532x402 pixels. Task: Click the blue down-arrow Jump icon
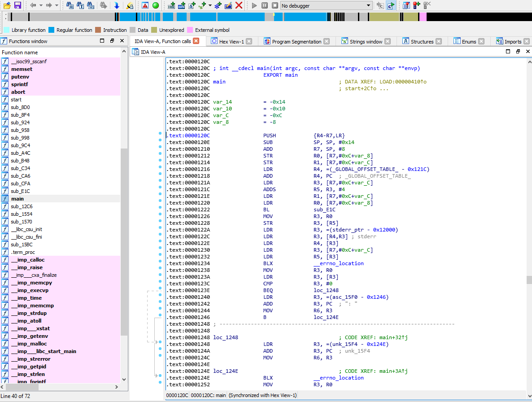pos(117,5)
